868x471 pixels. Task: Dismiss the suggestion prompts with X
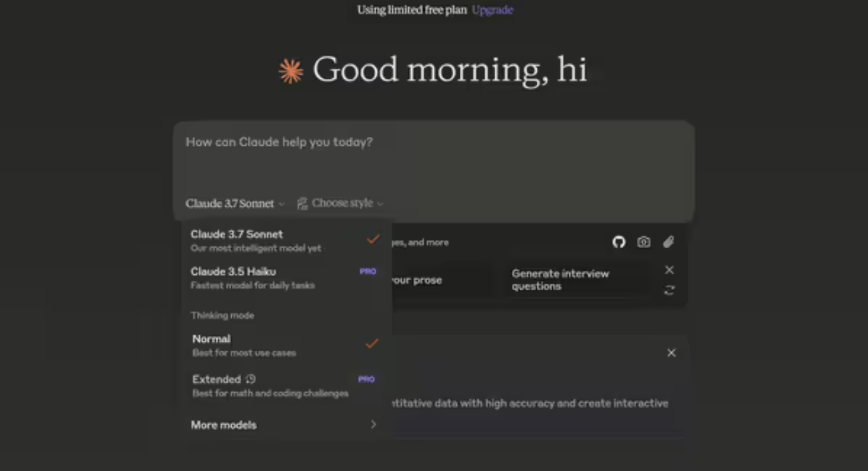(x=669, y=270)
